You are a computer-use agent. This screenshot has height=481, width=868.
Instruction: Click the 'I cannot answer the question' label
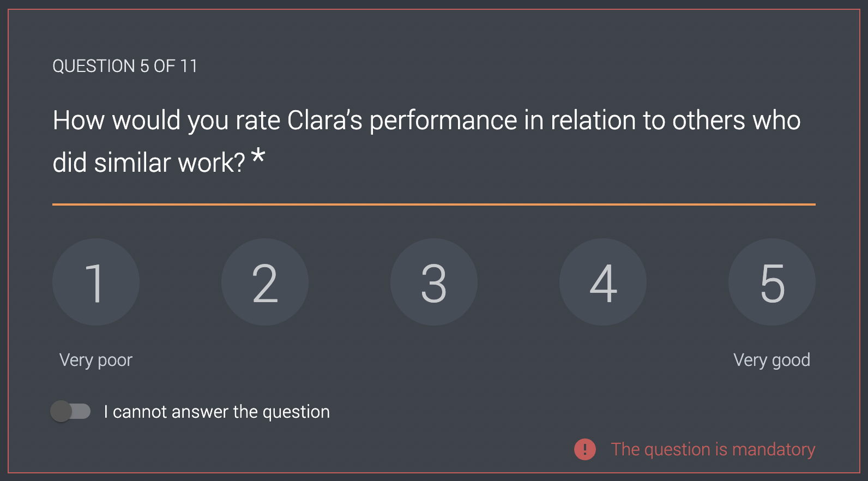pos(217,412)
